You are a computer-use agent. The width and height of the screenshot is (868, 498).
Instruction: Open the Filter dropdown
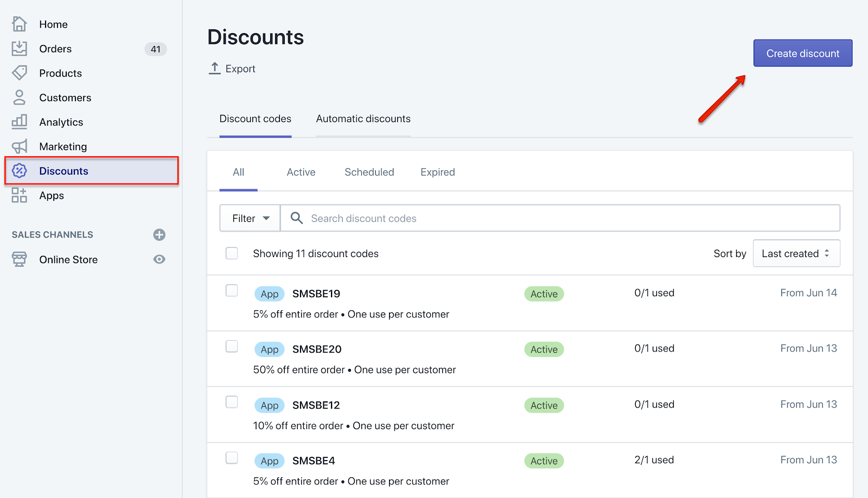[249, 218]
